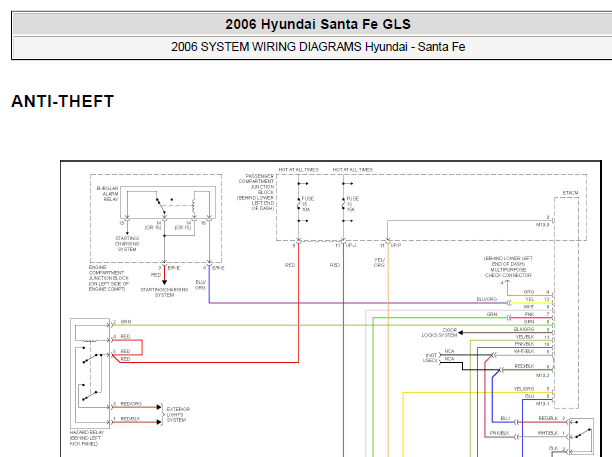Click the "YEL/BLK" wire label at ETACM pin 11
612x457 pixels.
click(x=525, y=337)
